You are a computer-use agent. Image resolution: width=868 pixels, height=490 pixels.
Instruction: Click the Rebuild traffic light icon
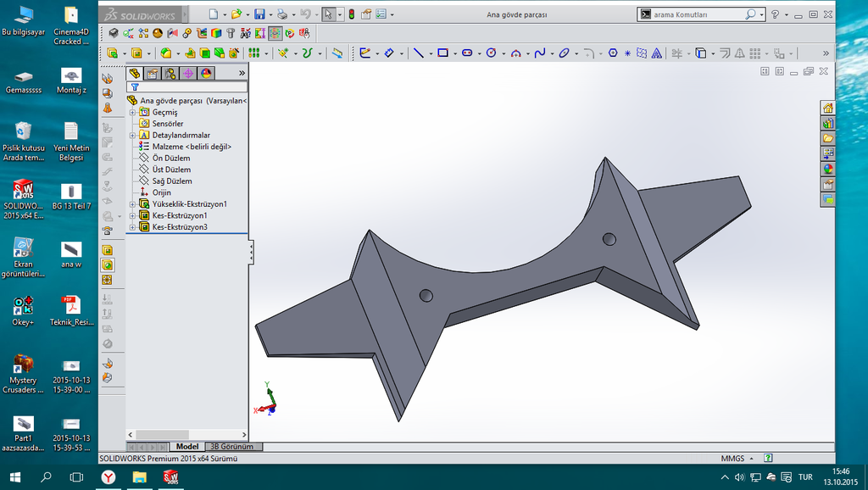pyautogui.click(x=350, y=14)
